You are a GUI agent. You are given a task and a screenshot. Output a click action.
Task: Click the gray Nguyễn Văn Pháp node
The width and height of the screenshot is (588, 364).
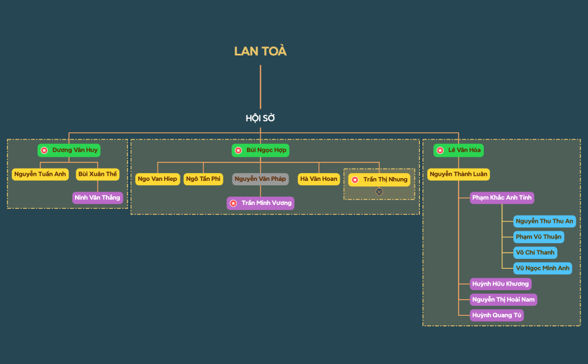pyautogui.click(x=260, y=179)
